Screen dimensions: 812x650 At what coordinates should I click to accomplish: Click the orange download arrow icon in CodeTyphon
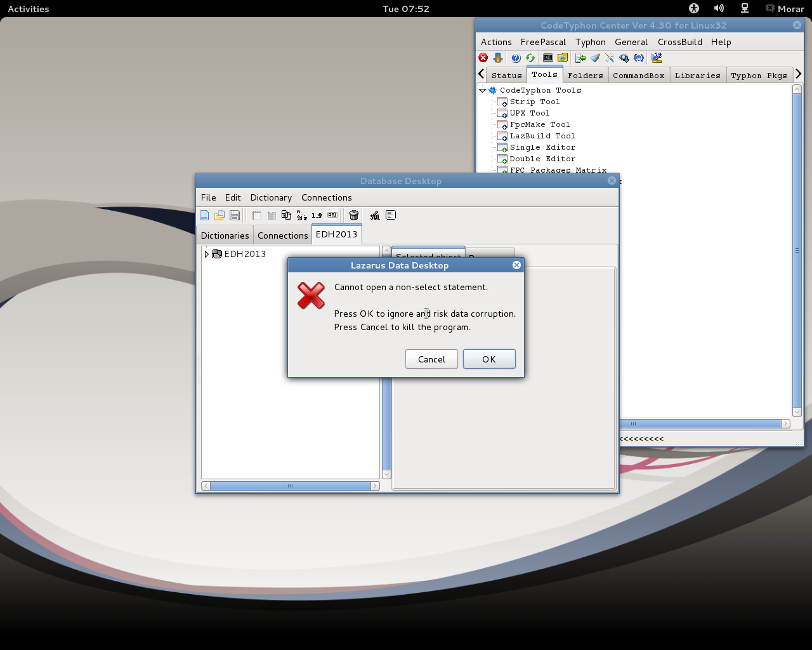pyautogui.click(x=498, y=58)
